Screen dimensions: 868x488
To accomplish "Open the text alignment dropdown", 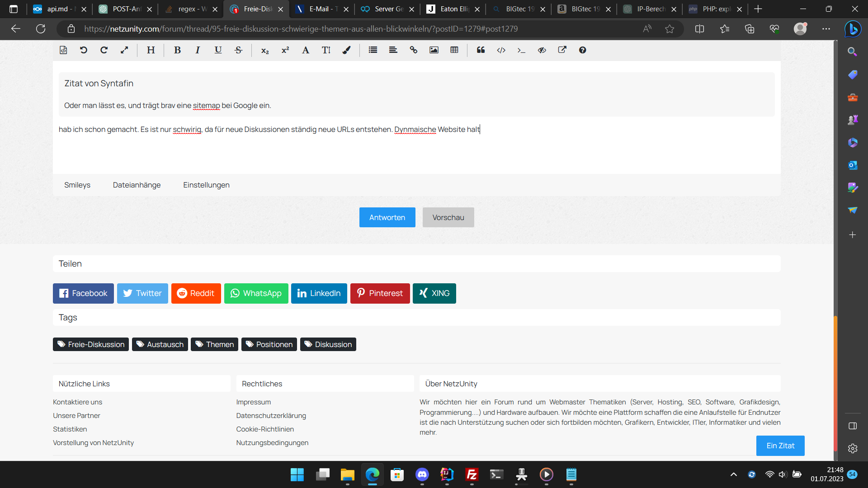I will (x=393, y=50).
